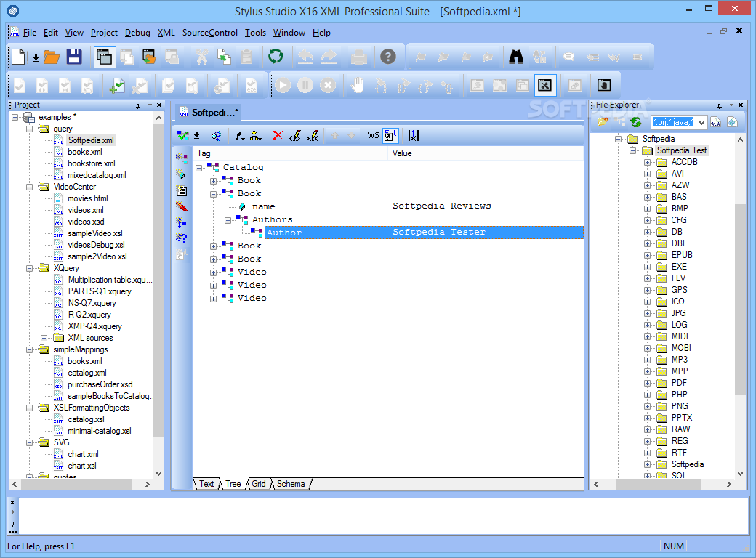This screenshot has height=558, width=756.
Task: Collapse the Softpedia Test folder
Action: coord(632,151)
